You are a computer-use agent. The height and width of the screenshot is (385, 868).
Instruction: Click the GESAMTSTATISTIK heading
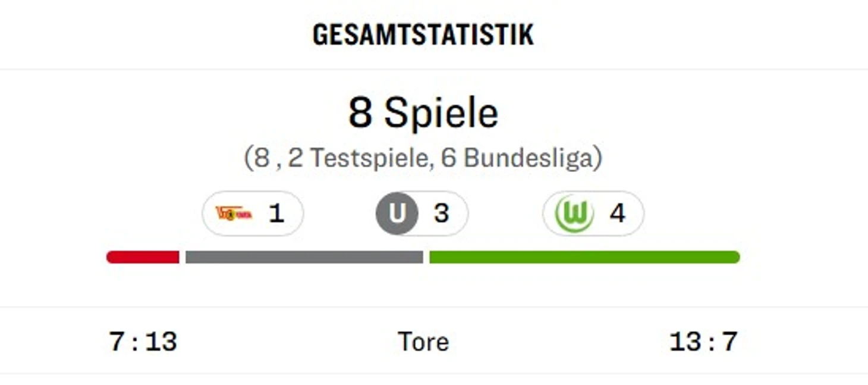pyautogui.click(x=423, y=35)
